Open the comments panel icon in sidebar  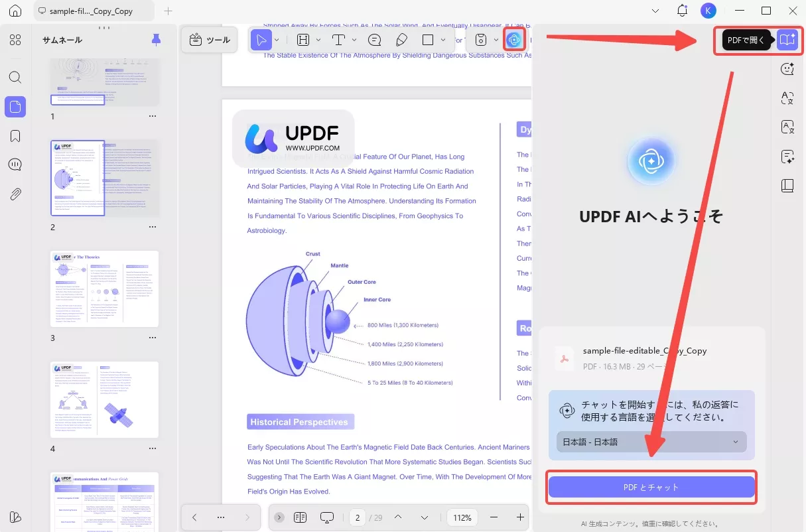[15, 165]
